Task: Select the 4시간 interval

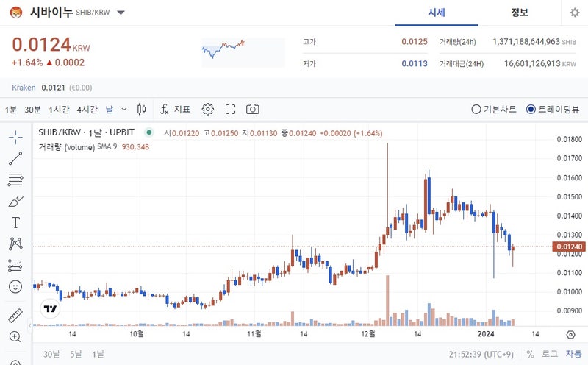Action: point(87,110)
